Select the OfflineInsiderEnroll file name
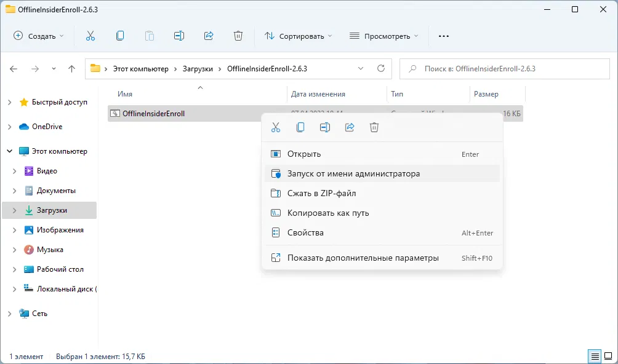 pyautogui.click(x=153, y=114)
